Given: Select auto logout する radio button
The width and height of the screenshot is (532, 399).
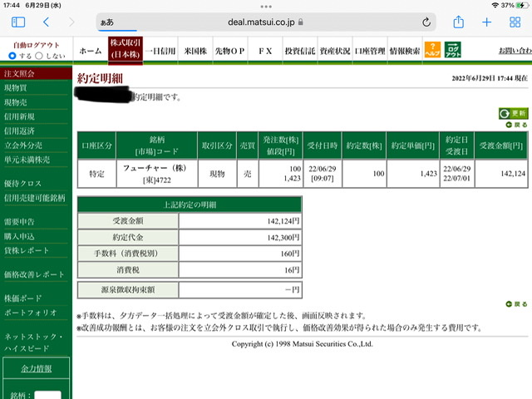Looking at the screenshot, I should click(x=12, y=56).
